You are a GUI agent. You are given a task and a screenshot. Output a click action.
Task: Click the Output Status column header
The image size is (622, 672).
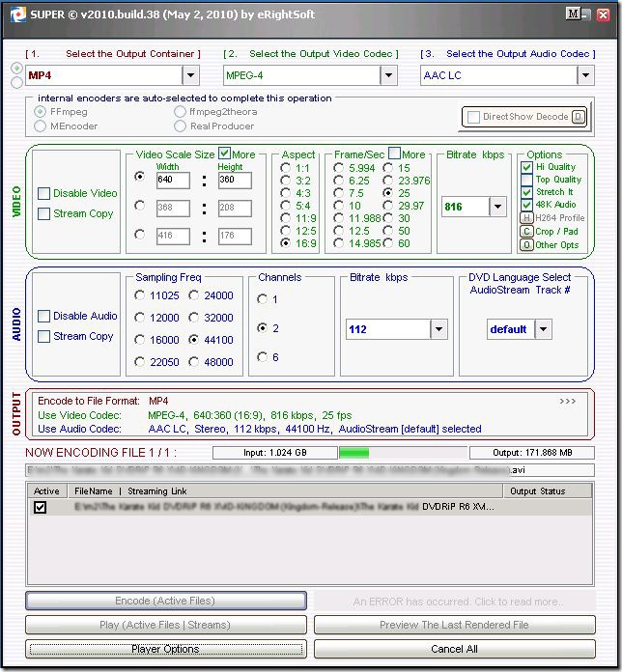point(548,491)
